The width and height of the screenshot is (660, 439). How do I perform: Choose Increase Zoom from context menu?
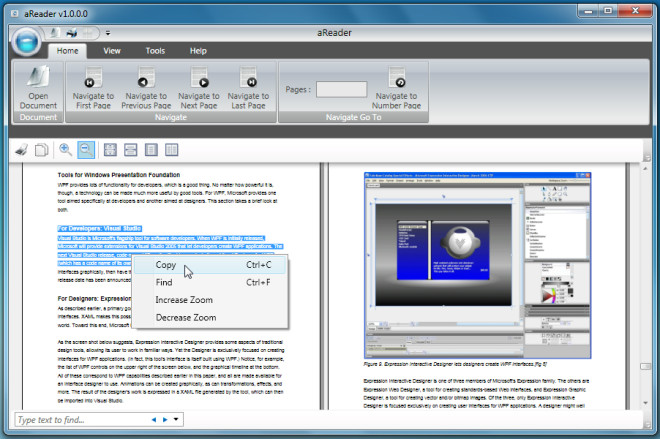(210, 300)
